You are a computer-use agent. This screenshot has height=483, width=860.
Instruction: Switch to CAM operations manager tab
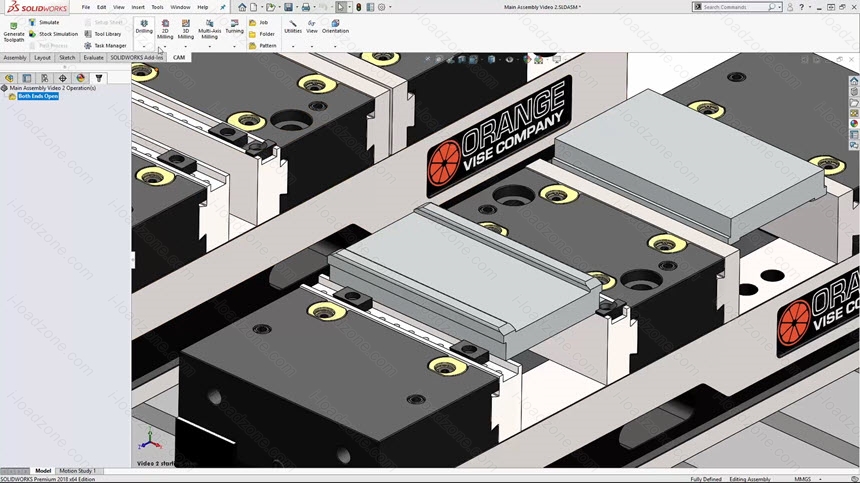(x=99, y=78)
